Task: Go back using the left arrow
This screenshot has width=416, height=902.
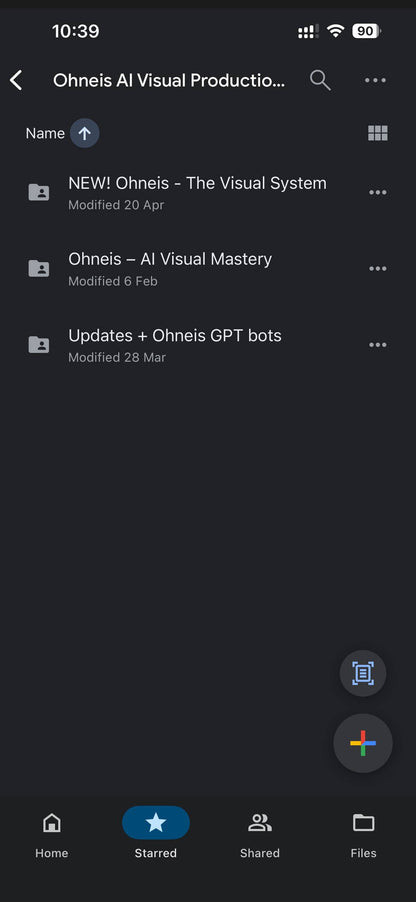Action: [x=16, y=81]
